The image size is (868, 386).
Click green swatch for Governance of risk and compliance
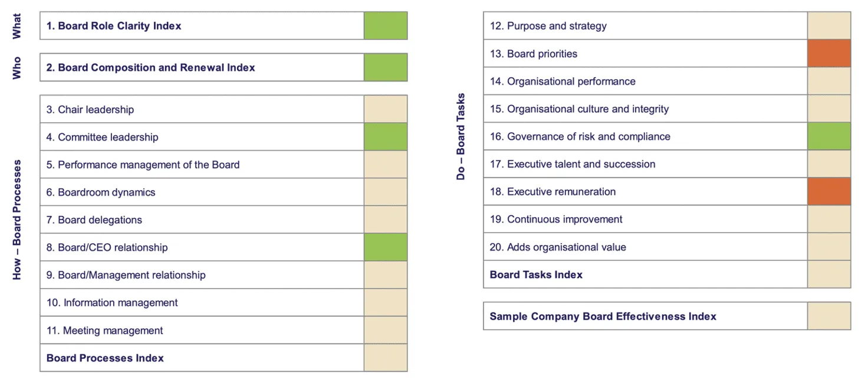click(x=828, y=136)
